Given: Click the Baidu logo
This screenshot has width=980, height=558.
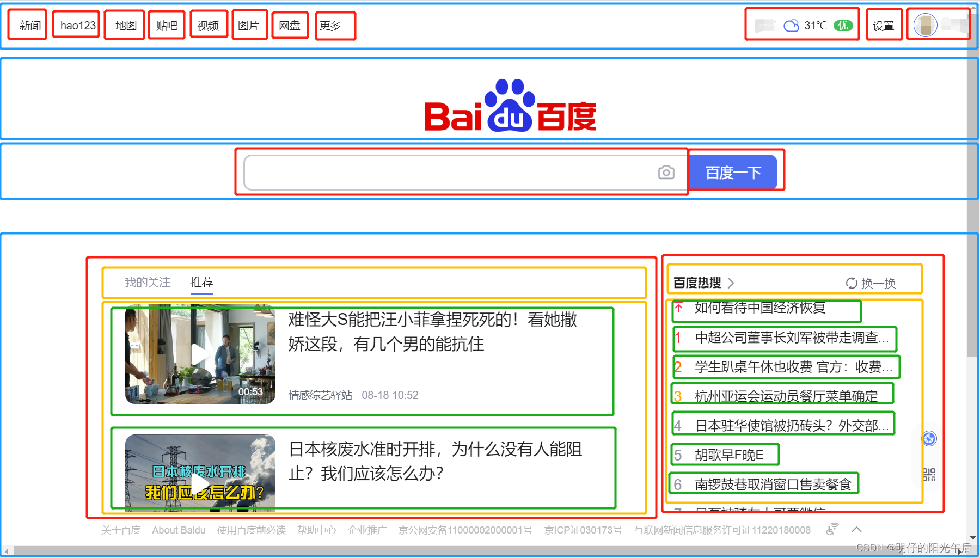Looking at the screenshot, I should click(510, 106).
